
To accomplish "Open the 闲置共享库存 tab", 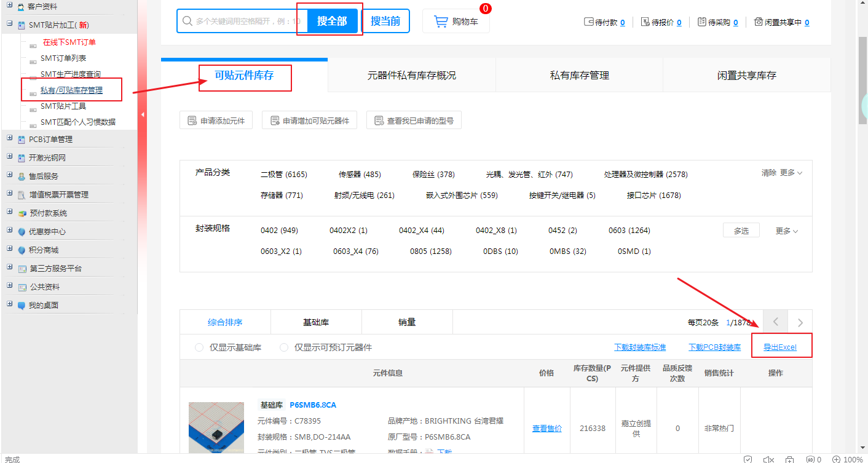I will (746, 75).
